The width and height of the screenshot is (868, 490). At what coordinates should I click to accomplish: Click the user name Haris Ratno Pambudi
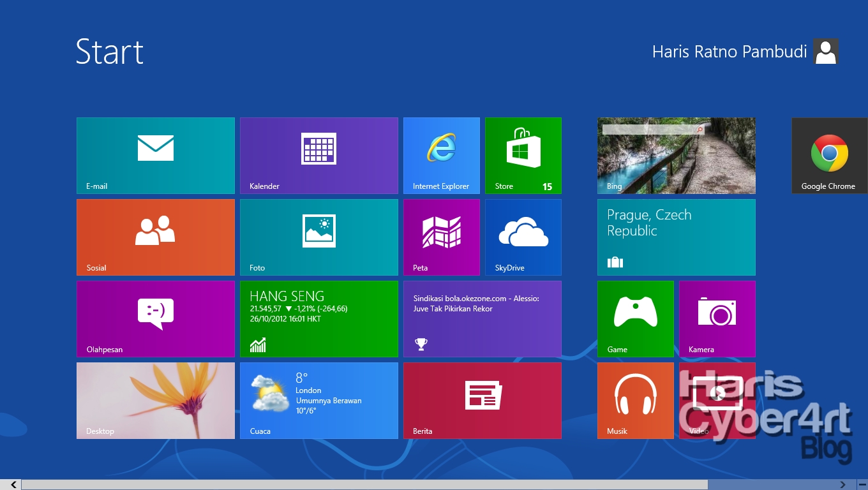pos(730,52)
